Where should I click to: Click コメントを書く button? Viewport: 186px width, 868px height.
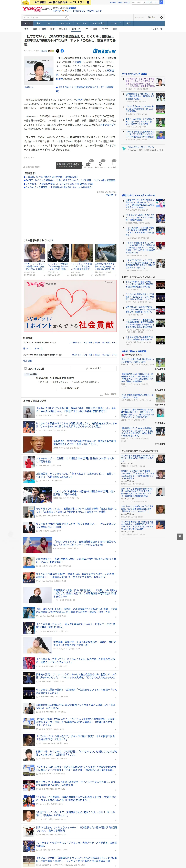coord(93,369)
